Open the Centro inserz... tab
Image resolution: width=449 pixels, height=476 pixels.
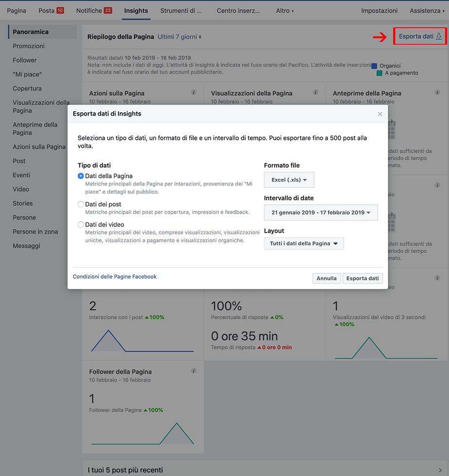tap(238, 11)
